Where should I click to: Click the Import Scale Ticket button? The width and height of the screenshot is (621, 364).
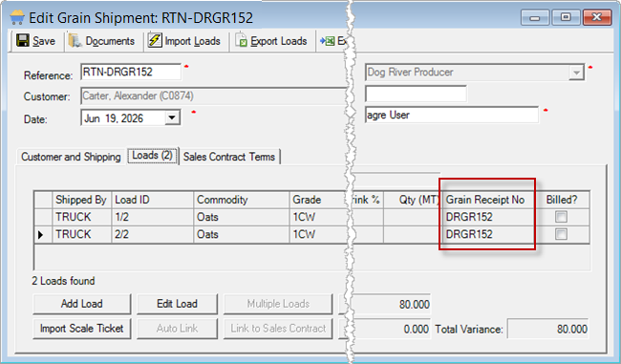coord(82,329)
